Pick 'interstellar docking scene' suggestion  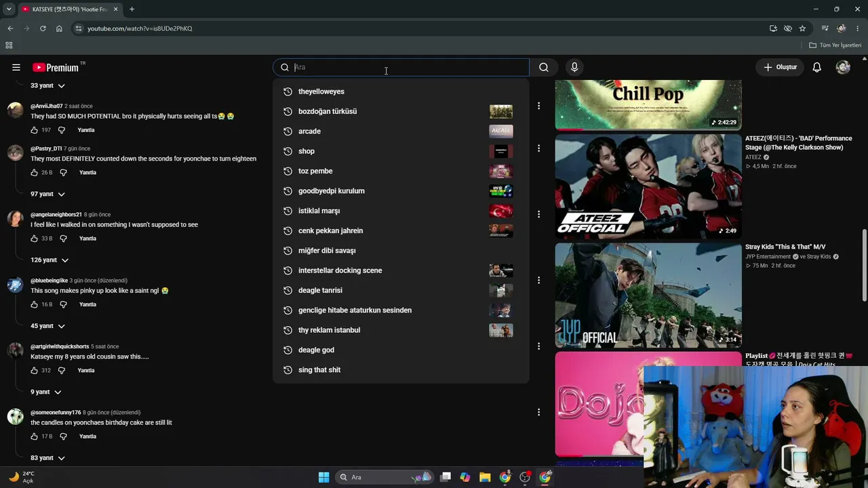(401, 270)
